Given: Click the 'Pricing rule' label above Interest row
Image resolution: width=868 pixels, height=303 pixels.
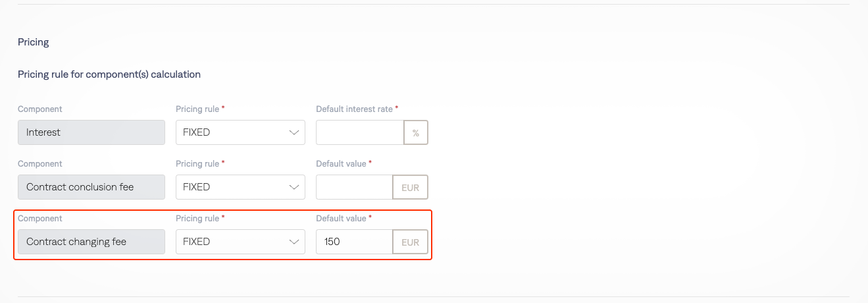Looking at the screenshot, I should pos(197,109).
